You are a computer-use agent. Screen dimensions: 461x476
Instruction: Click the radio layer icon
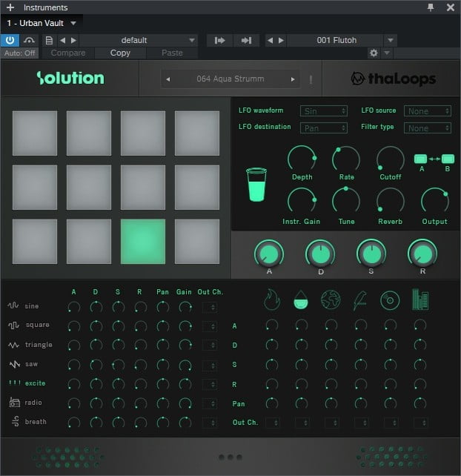pos(14,403)
